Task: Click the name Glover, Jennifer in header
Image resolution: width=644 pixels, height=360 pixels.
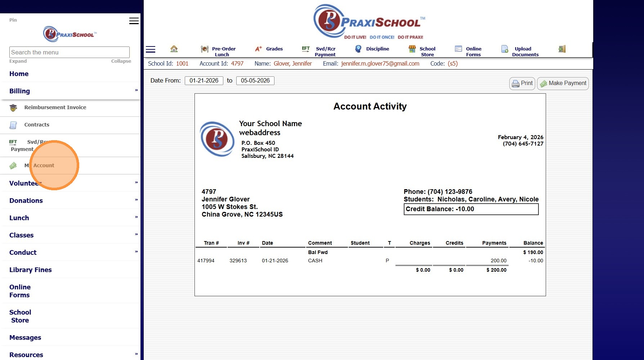Action: (x=293, y=64)
